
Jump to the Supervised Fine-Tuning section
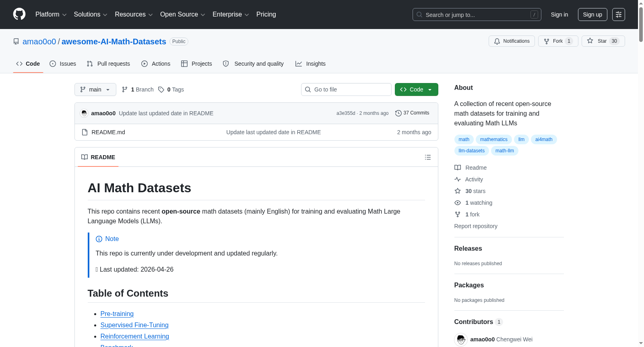point(134,325)
